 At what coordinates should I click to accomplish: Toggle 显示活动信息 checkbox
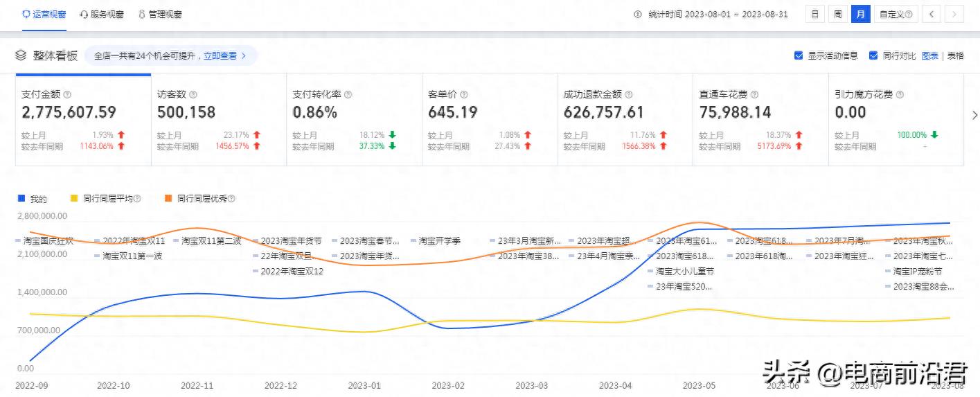point(799,55)
